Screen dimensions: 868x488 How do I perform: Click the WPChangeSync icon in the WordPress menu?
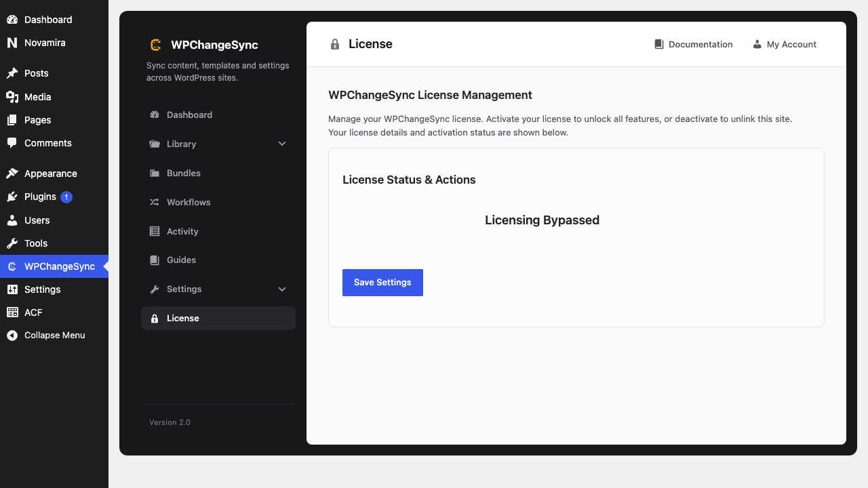(12, 266)
